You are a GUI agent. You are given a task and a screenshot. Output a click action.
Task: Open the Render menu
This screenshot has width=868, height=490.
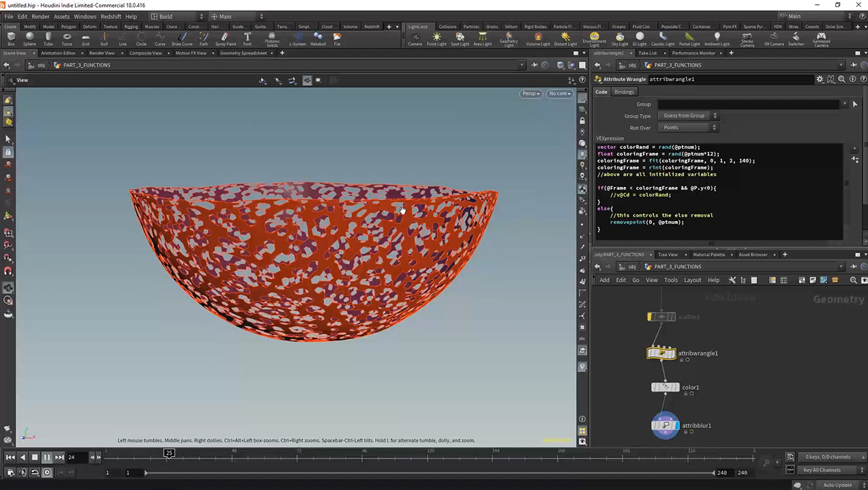[40, 16]
